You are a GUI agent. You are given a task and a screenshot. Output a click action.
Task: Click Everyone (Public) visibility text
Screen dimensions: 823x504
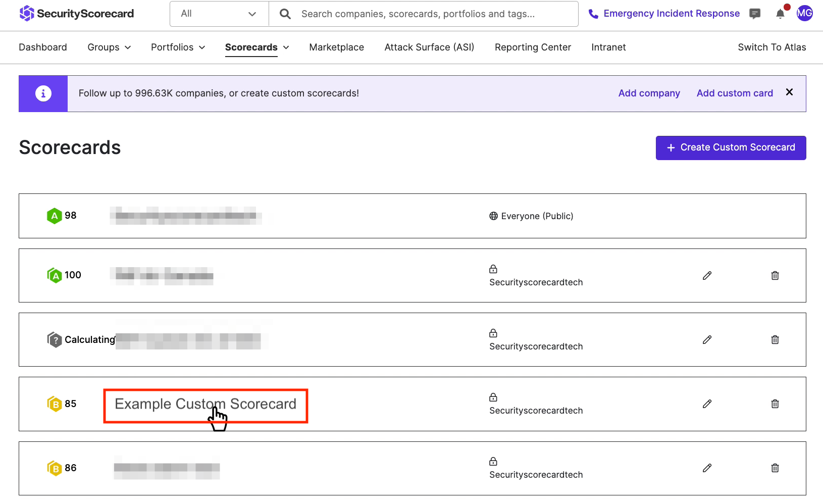tap(537, 216)
